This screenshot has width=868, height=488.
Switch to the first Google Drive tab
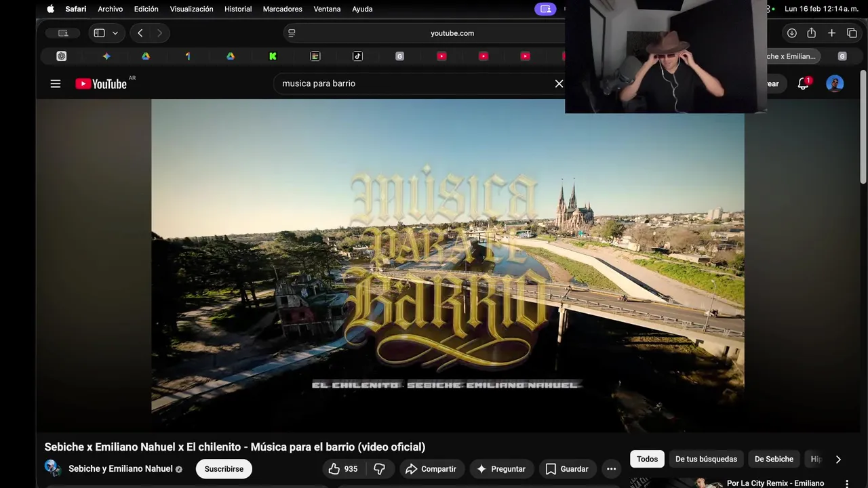146,56
